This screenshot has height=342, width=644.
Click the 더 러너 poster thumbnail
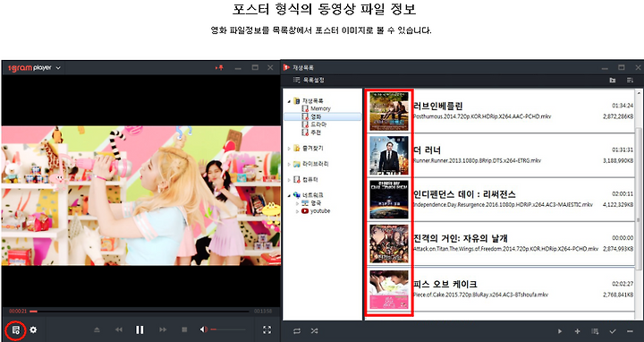[x=388, y=156]
